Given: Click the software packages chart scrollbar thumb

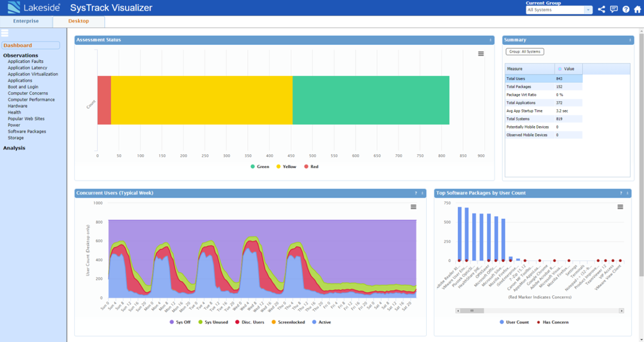Looking at the screenshot, I should click(472, 311).
